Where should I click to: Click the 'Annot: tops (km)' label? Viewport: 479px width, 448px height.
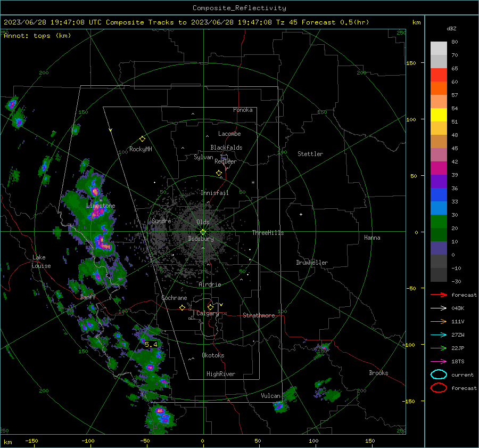point(37,36)
